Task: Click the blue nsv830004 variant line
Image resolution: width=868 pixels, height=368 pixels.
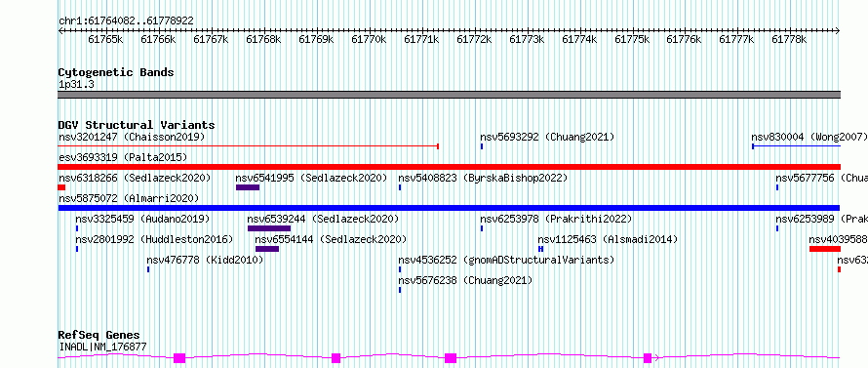Action: (796, 146)
